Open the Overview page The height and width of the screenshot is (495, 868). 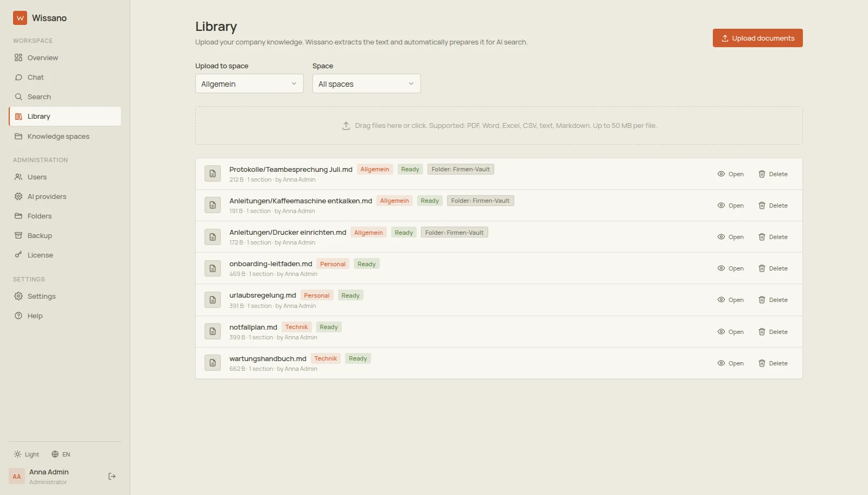(x=65, y=57)
